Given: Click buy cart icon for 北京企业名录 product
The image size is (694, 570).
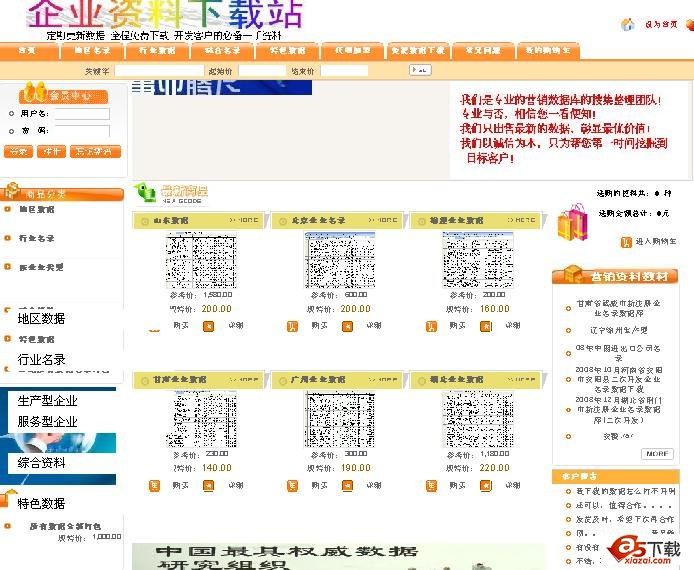Looking at the screenshot, I should coord(293,327).
